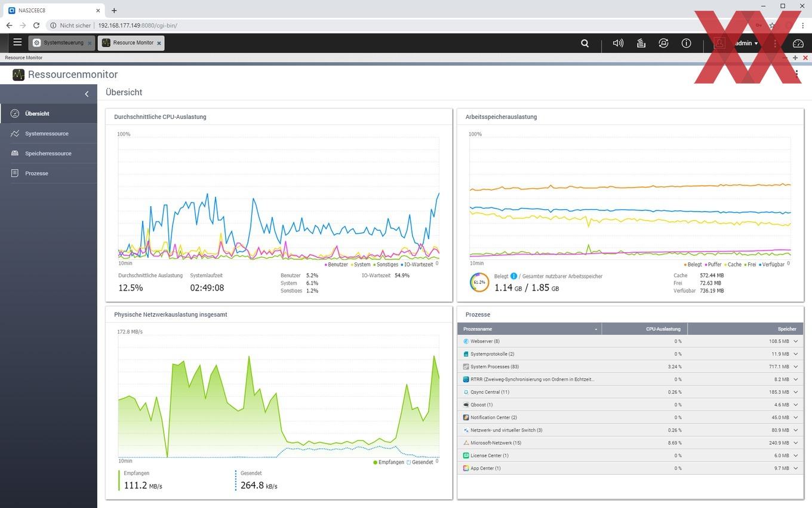Expand the Webserver (8) process row
Screen dimensions: 812x508
(x=796, y=341)
